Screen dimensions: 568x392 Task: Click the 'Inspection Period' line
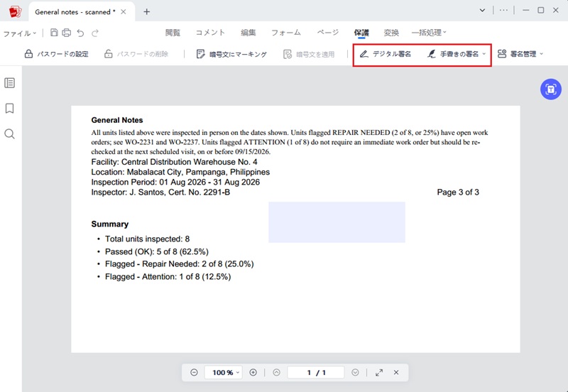175,183
